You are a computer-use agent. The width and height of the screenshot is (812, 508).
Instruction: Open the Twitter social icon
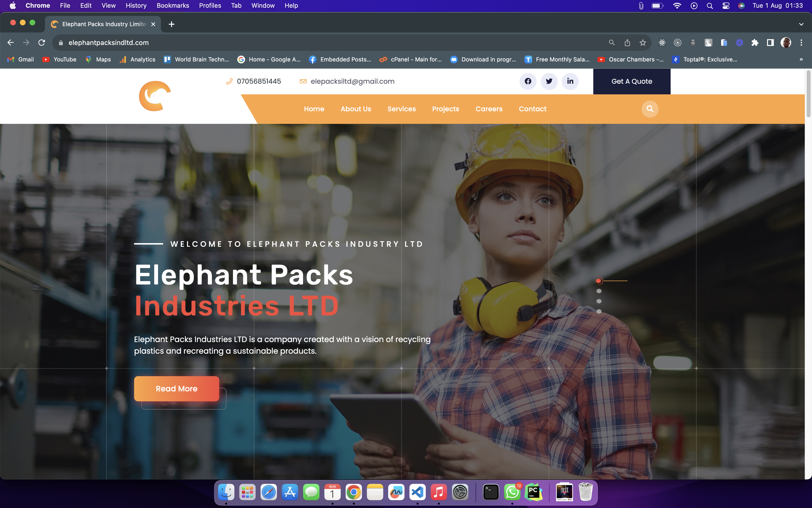[549, 81]
